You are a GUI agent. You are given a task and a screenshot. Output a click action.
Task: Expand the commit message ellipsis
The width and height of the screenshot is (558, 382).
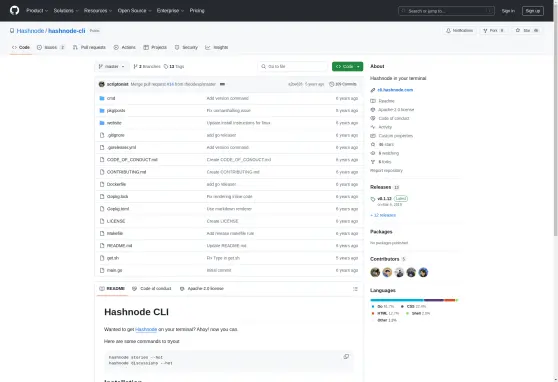(222, 84)
